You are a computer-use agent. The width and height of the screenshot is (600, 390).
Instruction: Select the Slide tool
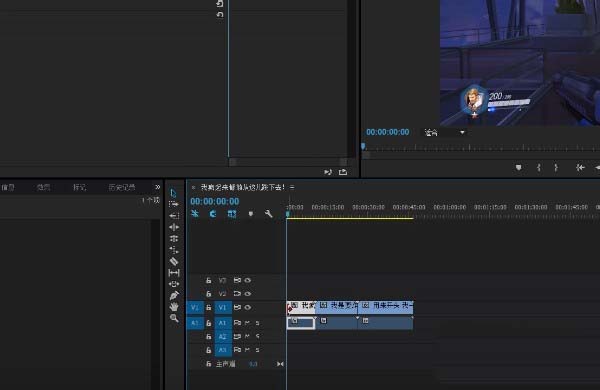[174, 284]
